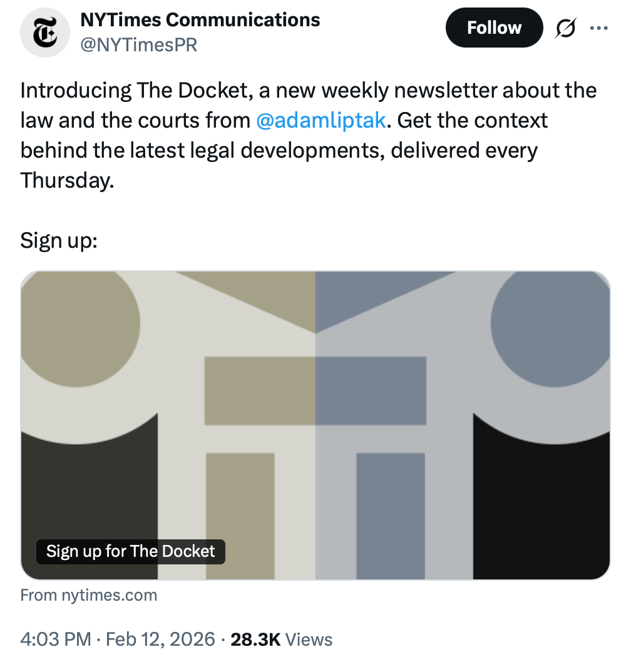This screenshot has width=631, height=672.
Task: View the 28.3K Views count
Action: pos(282,639)
